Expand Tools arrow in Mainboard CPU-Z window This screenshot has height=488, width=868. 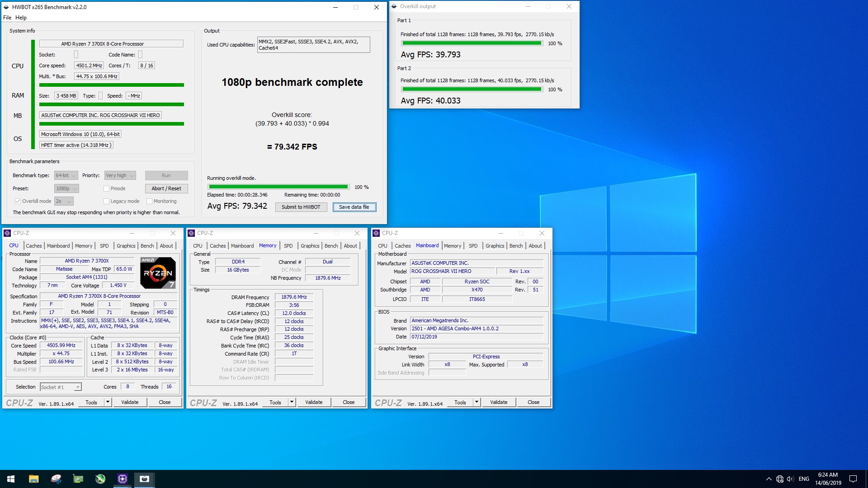tap(476, 402)
